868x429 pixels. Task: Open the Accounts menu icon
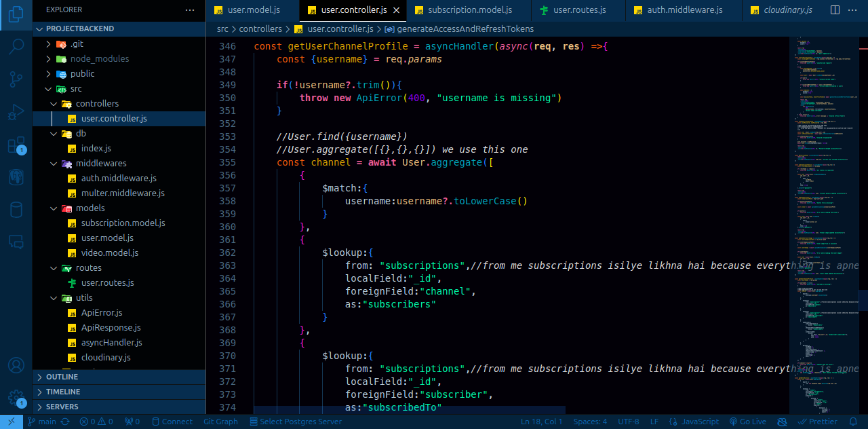pyautogui.click(x=16, y=365)
